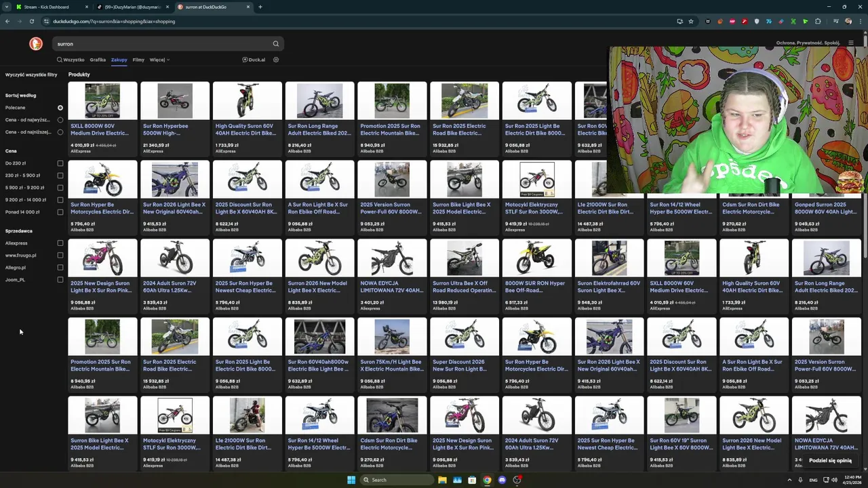The height and width of the screenshot is (488, 868).
Task: Sort by price highest first
Action: 60,120
